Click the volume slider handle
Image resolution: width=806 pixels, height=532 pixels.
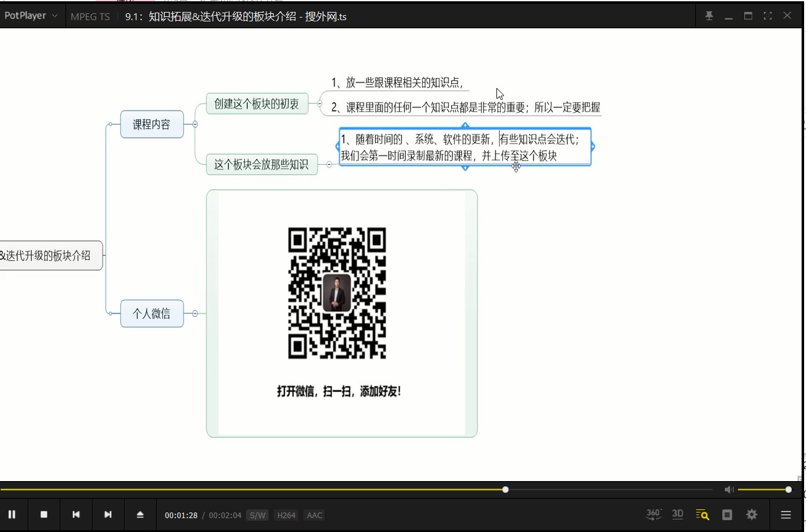[788, 489]
